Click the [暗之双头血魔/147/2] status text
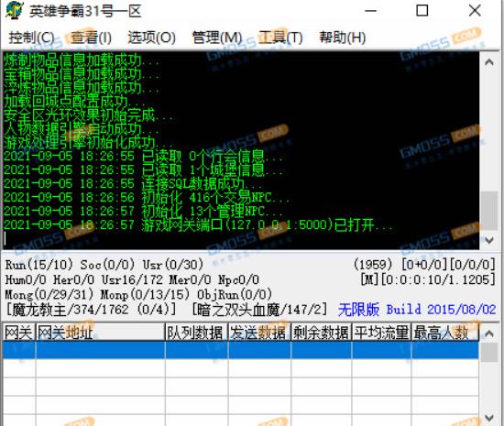 (x=259, y=310)
